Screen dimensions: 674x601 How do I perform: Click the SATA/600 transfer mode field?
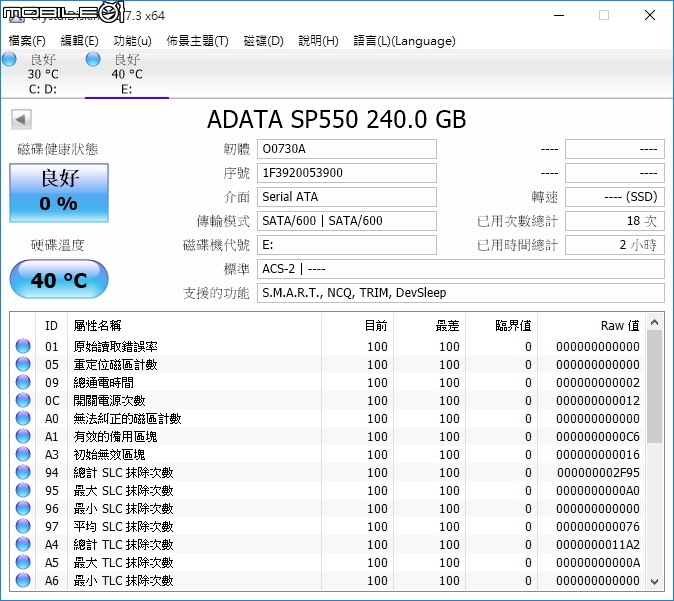(346, 221)
